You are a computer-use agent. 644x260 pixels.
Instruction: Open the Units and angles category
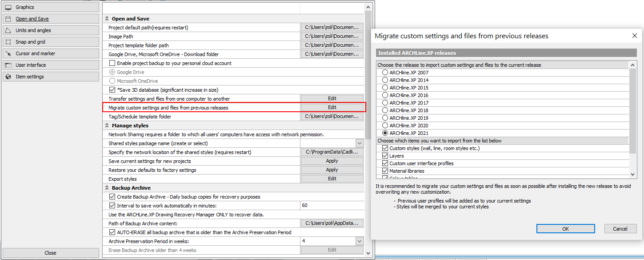click(x=51, y=30)
